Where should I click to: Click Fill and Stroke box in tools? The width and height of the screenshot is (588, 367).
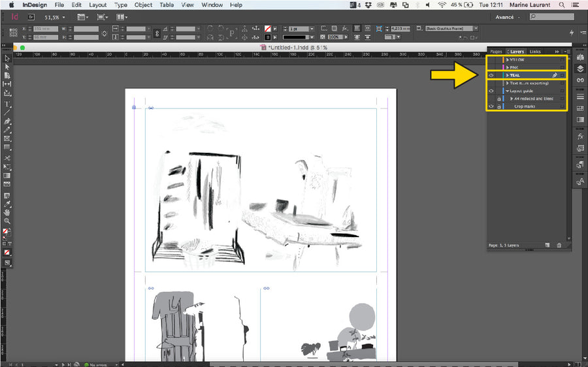coord(7,232)
